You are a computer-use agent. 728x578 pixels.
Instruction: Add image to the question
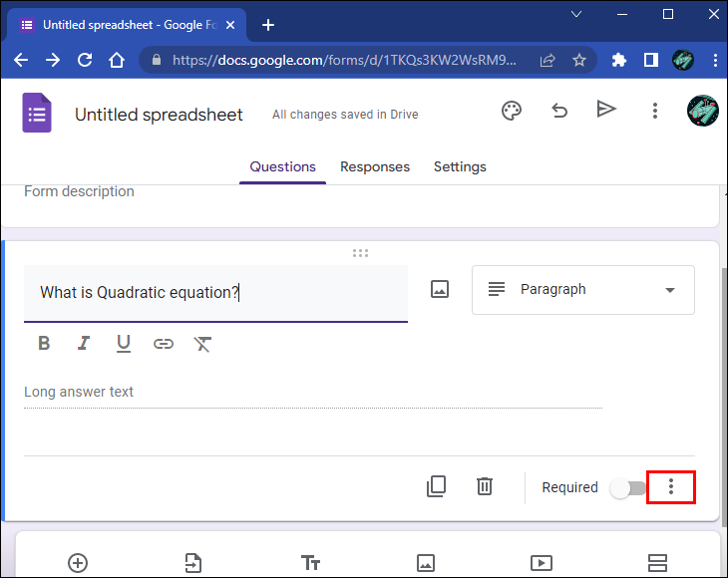coord(439,289)
